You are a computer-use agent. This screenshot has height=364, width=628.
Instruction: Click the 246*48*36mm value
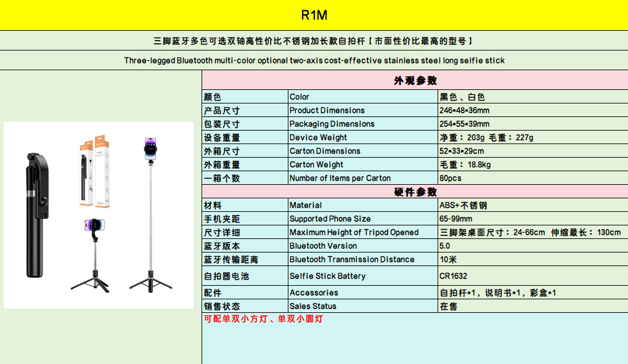click(x=533, y=110)
